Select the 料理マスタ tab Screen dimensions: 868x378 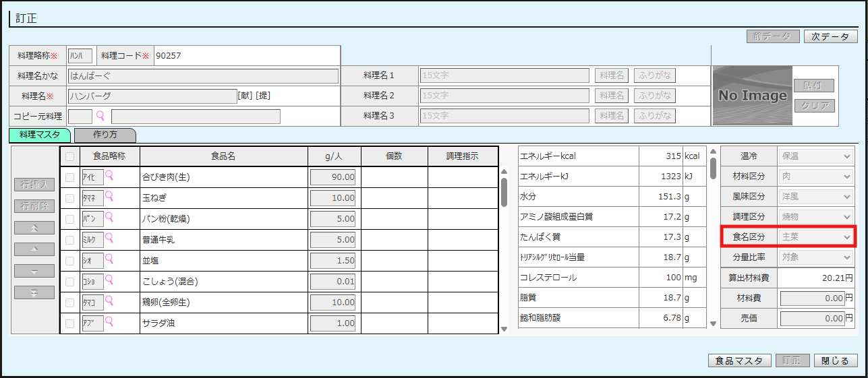(40, 135)
